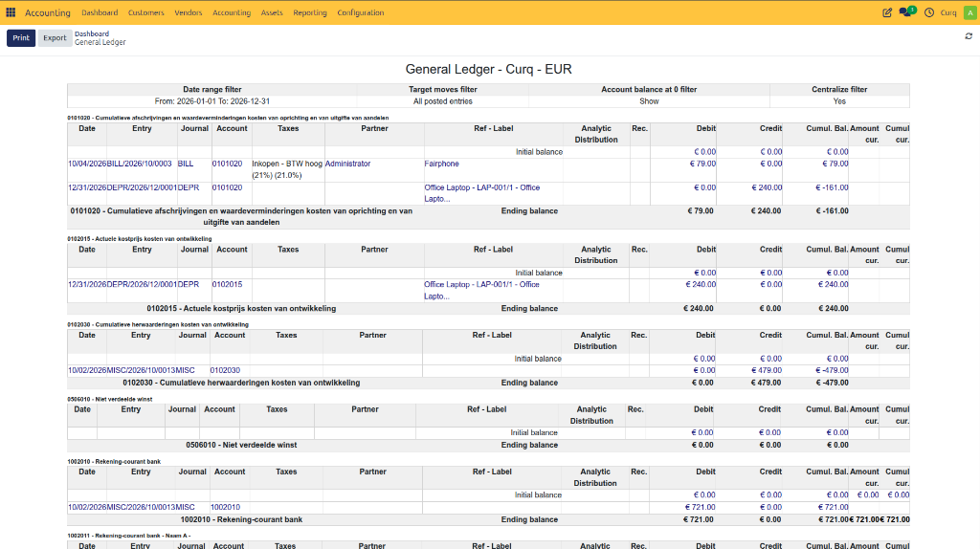Click the user avatar icon 'A'
Viewport: 980px width, 549px height.
(970, 12)
